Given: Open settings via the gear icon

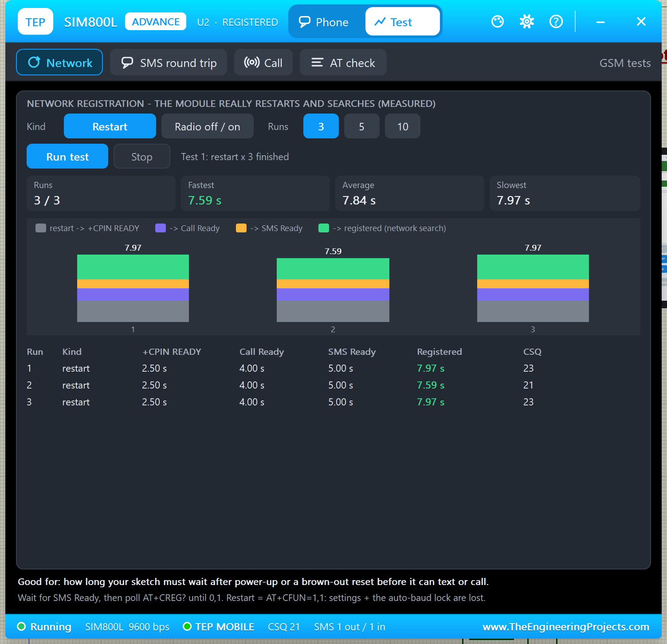Looking at the screenshot, I should [527, 21].
